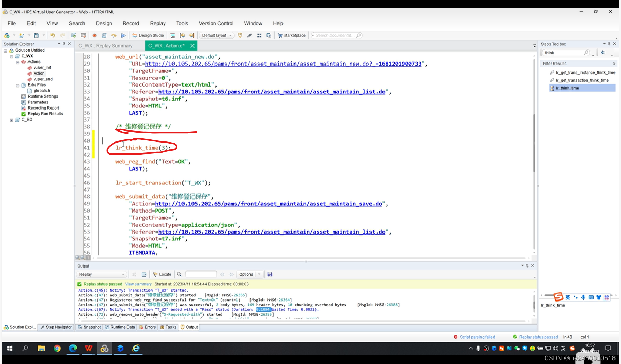The image size is (621, 364).
Task: Click the Output search magnifier icon
Action: (x=179, y=274)
